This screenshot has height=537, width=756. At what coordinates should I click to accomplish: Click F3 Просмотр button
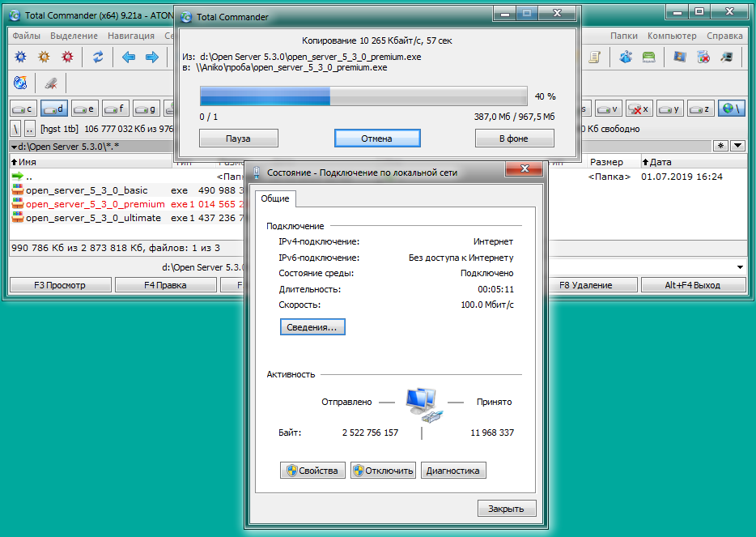(60, 285)
